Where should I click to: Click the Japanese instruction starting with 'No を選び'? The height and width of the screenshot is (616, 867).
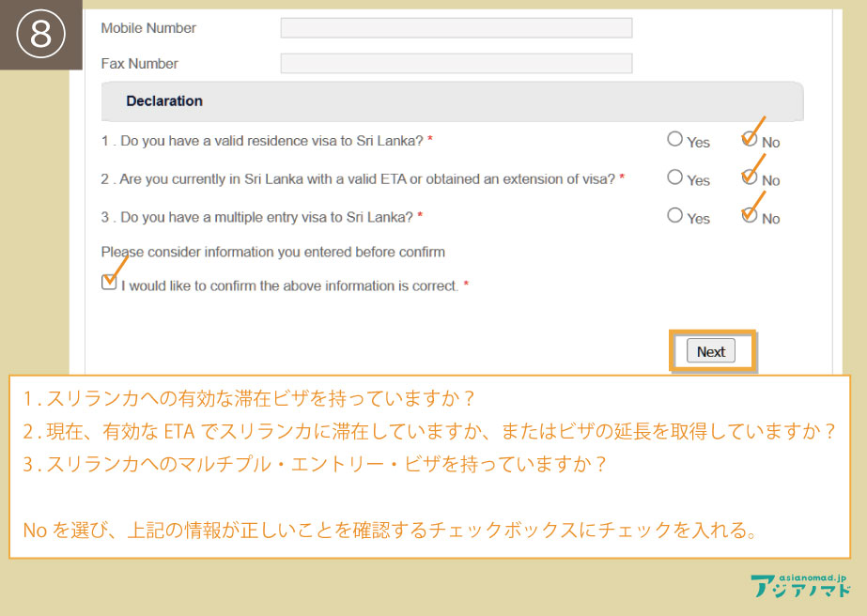(x=390, y=531)
